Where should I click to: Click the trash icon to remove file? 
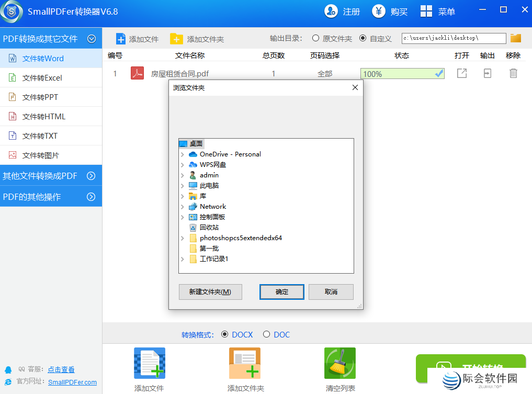(x=513, y=74)
